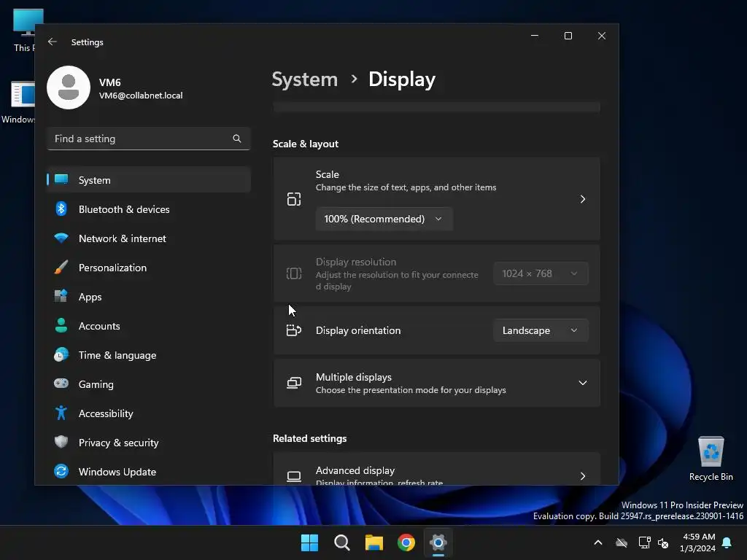The height and width of the screenshot is (560, 747).
Task: Launch File Explorer from the taskbar
Action: [x=374, y=542]
